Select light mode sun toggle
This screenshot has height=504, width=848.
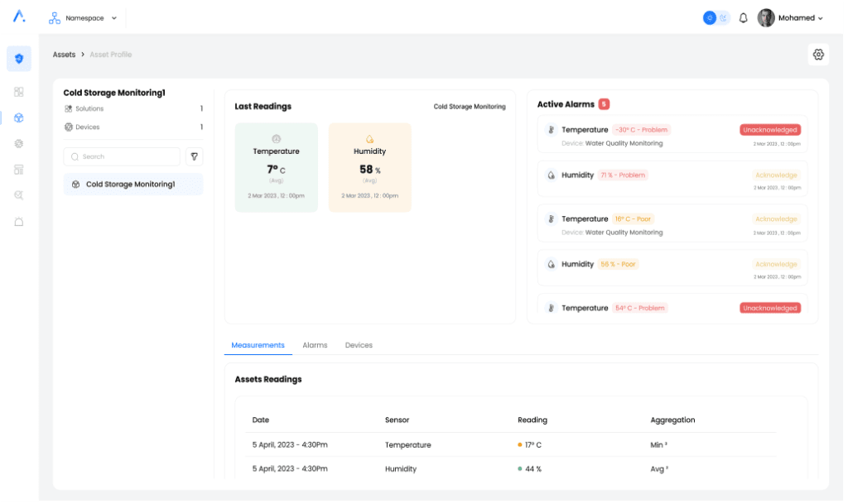710,18
